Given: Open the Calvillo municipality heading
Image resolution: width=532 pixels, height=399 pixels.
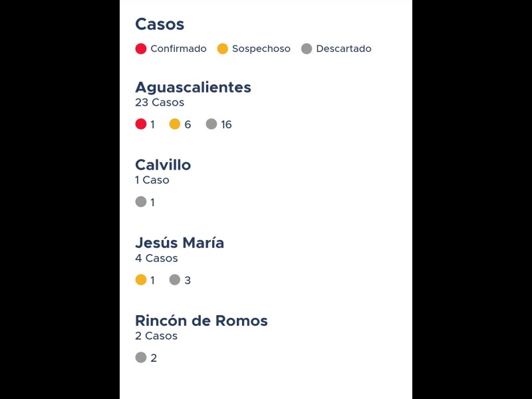Looking at the screenshot, I should (x=163, y=165).
